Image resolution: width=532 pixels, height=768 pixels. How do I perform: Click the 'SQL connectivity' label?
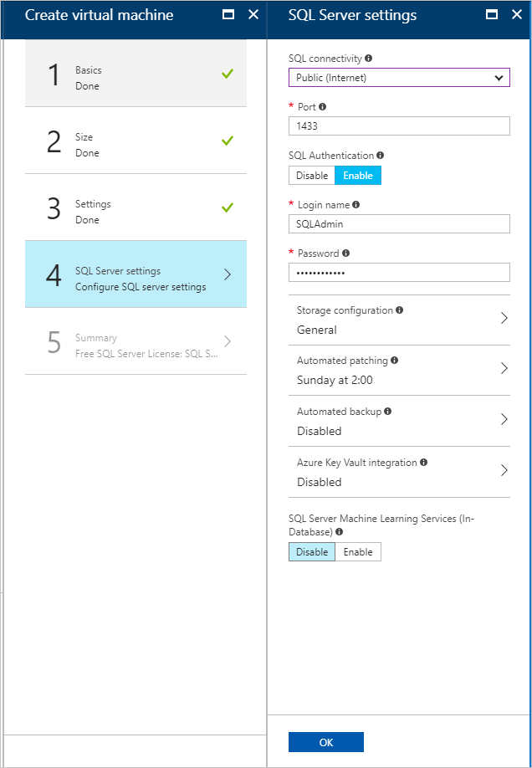(325, 59)
